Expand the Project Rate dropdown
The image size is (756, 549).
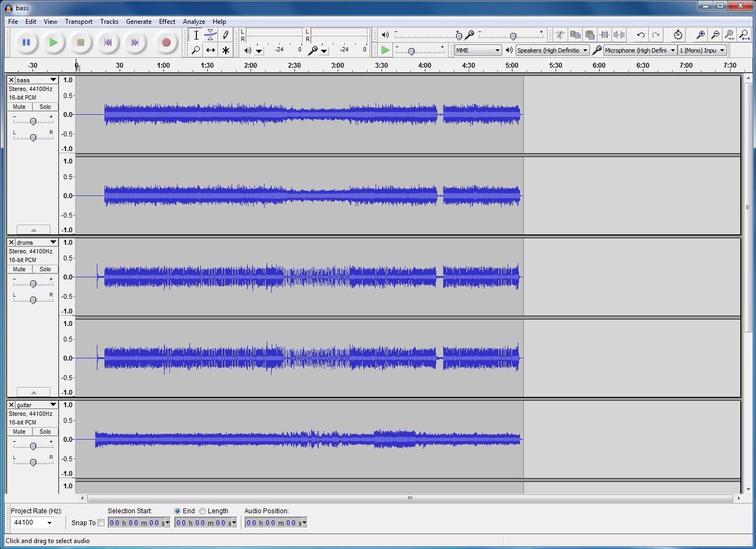tap(49, 523)
